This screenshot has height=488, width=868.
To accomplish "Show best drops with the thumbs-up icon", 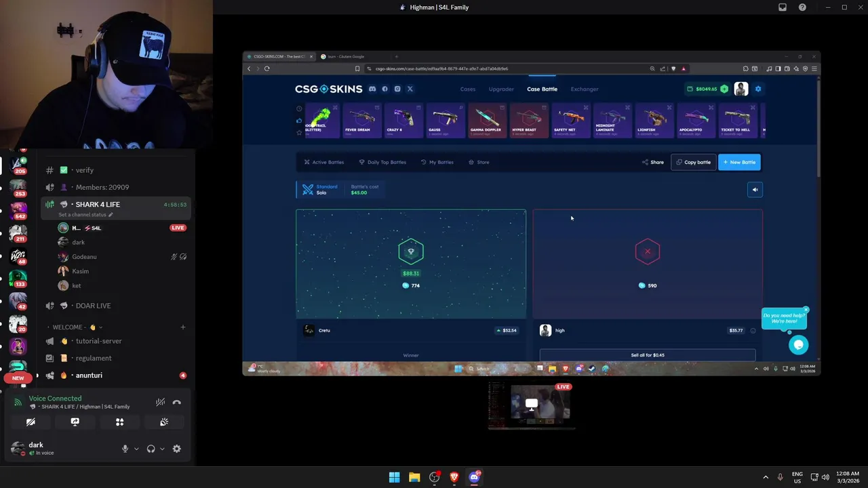I will coord(299,121).
